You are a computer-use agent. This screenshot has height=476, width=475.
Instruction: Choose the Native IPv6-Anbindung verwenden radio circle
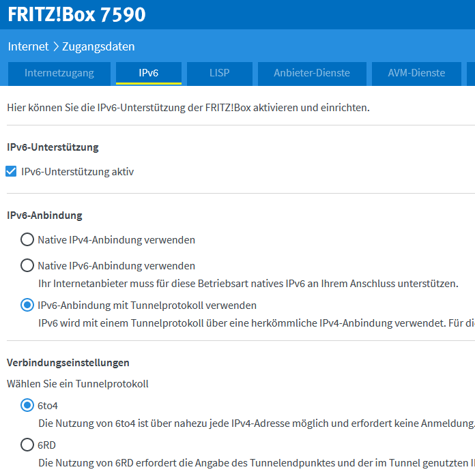[27, 265]
